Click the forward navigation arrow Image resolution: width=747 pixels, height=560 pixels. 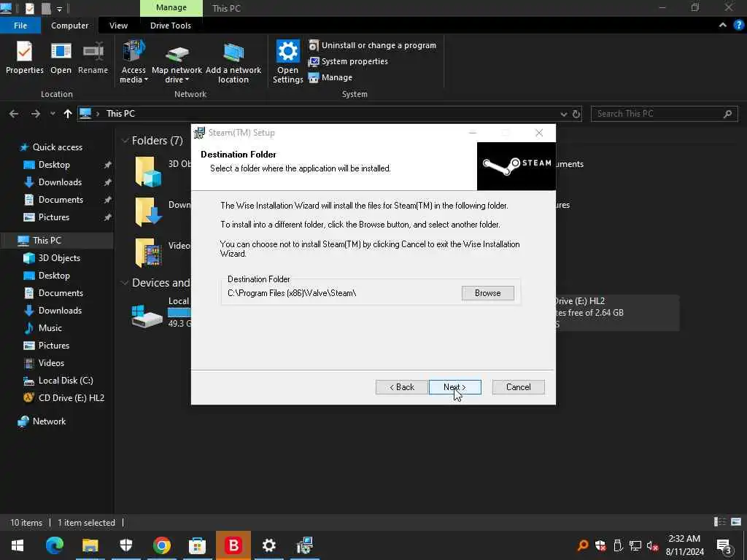35,114
